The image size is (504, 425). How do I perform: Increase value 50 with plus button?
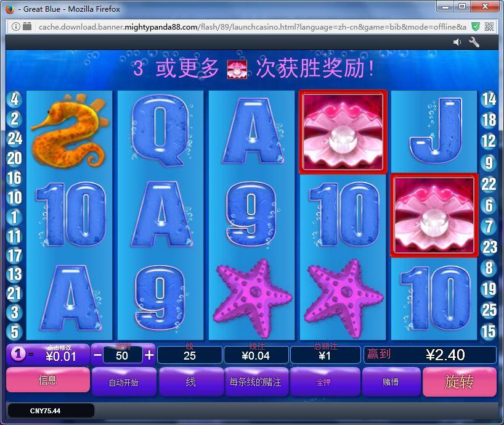149,355
